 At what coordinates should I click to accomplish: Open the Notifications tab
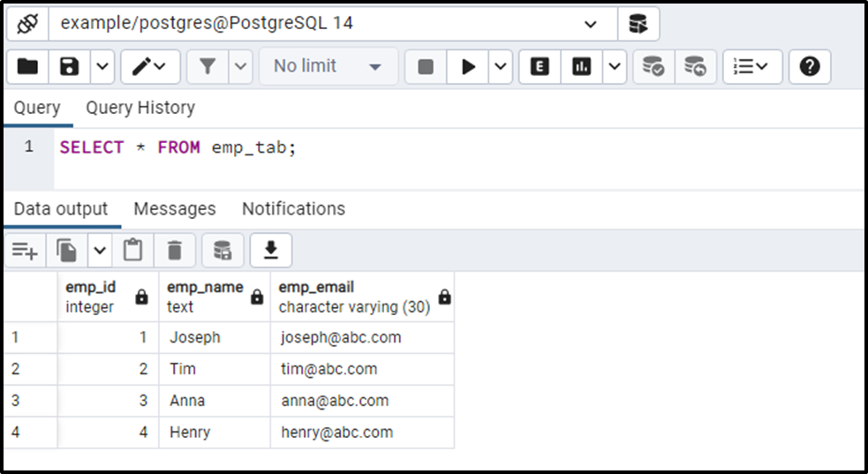[294, 209]
